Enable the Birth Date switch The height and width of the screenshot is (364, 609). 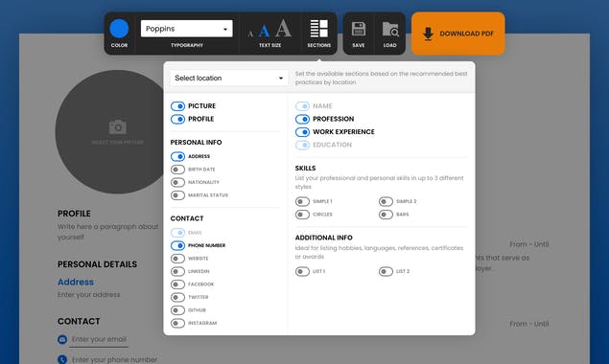click(177, 170)
